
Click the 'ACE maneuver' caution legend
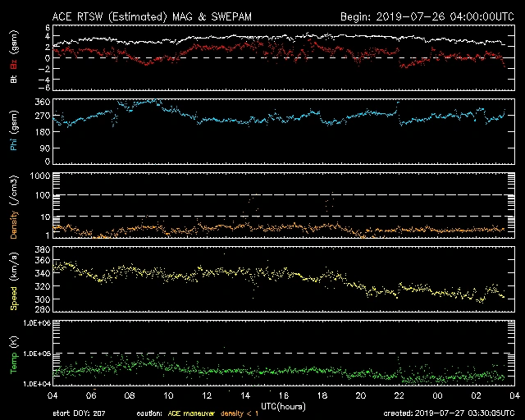(x=191, y=413)
